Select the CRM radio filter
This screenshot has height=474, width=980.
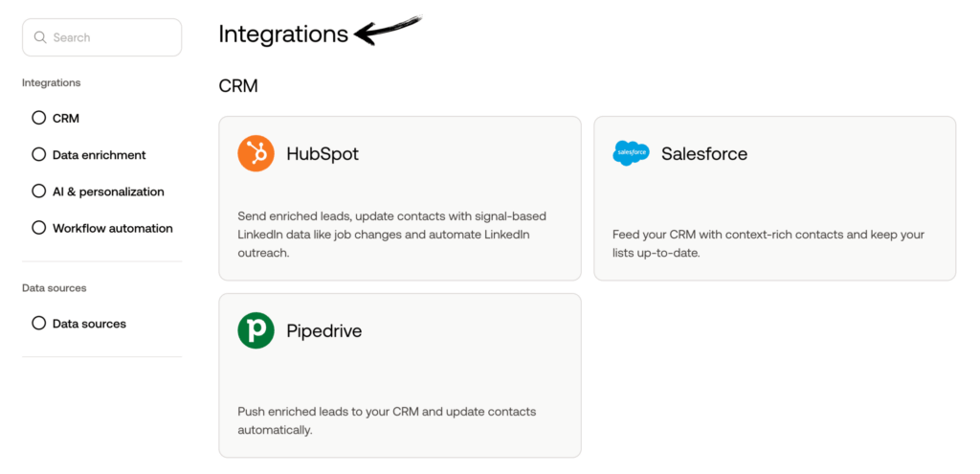point(39,118)
